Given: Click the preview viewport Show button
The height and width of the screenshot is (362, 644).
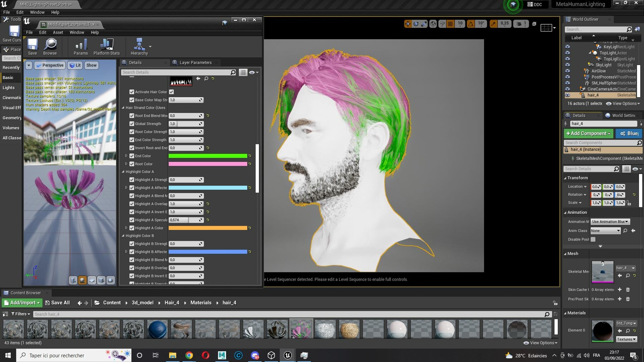Looking at the screenshot, I should 91,65.
